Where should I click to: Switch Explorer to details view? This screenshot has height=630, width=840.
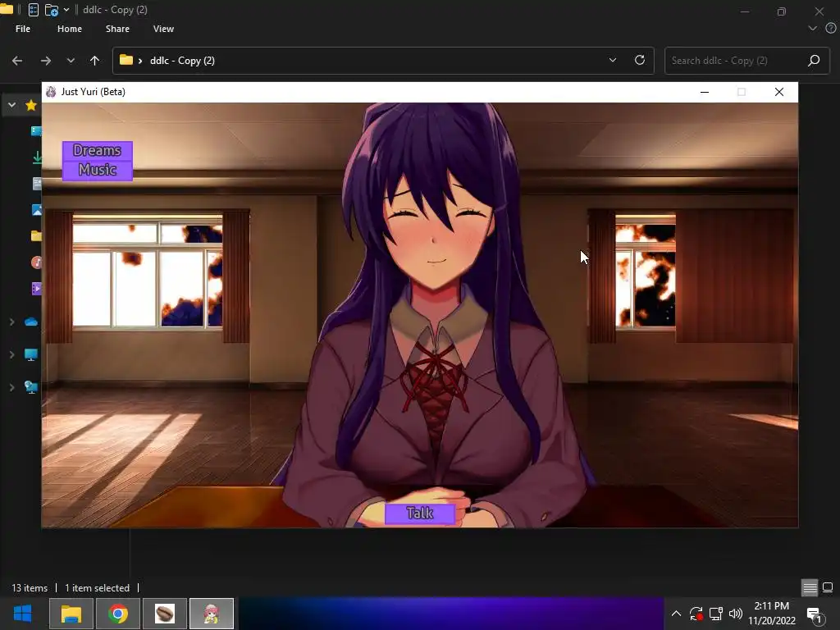pos(810,587)
